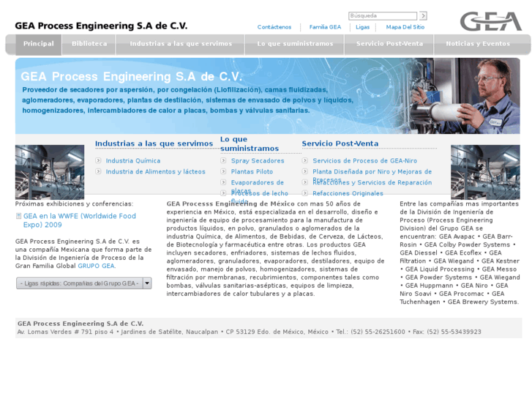Screen dimensions: 532x399
Task: Open Servicios de Proceso de GEA-Niro link
Action: pos(364,161)
